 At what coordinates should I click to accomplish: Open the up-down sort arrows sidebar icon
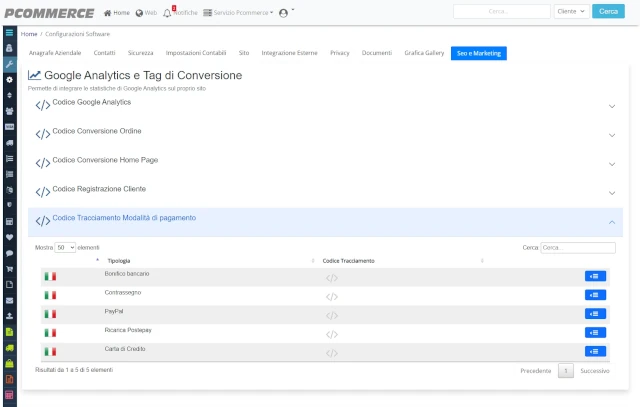(x=9, y=95)
